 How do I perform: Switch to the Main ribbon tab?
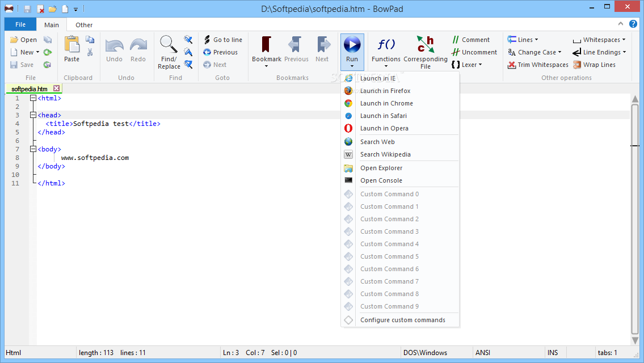[51, 25]
